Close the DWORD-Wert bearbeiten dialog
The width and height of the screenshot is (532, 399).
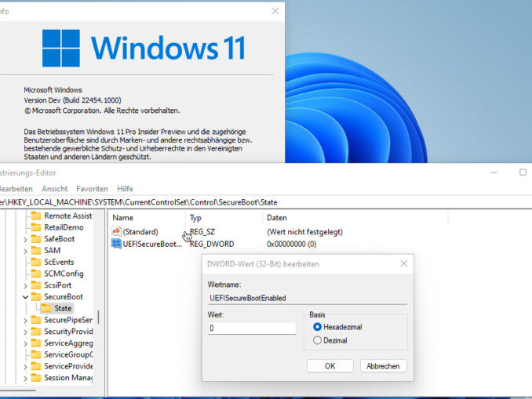tap(404, 263)
